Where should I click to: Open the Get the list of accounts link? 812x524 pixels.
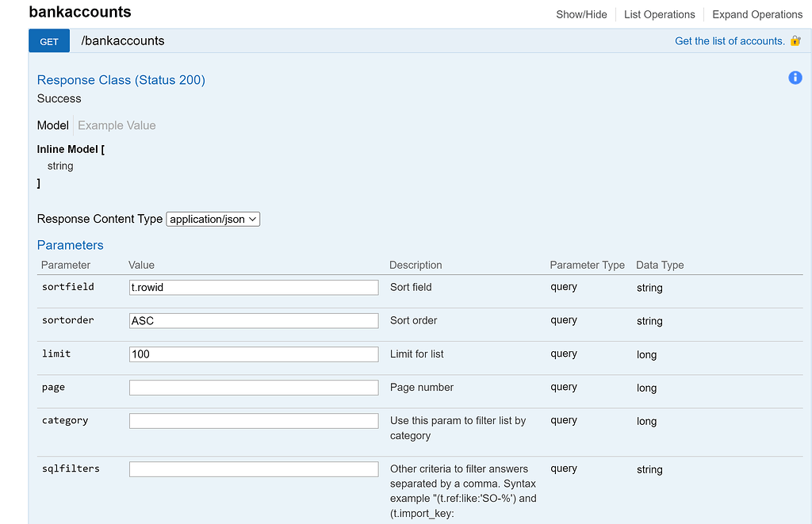coord(730,40)
